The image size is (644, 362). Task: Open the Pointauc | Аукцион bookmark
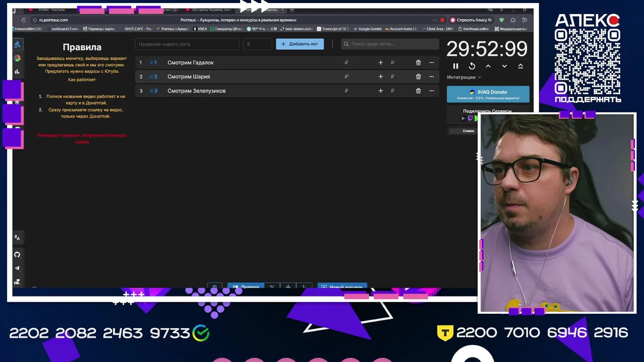coord(172,29)
